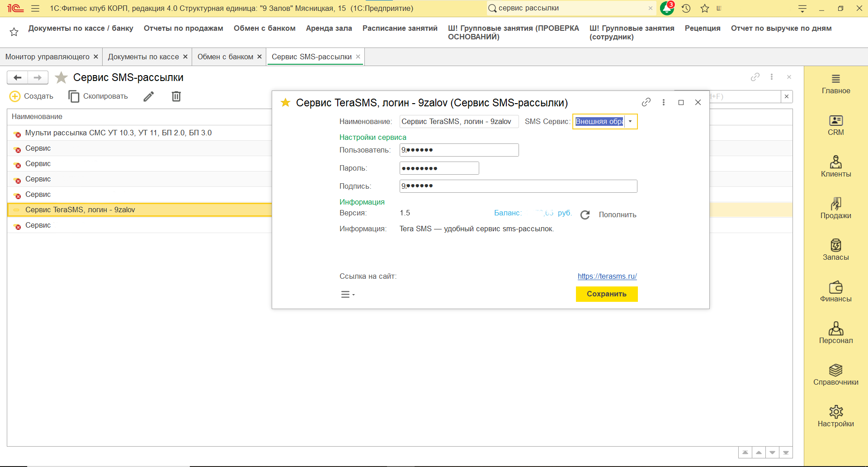Click the trash delete icon
This screenshot has width=868, height=467.
(176, 96)
